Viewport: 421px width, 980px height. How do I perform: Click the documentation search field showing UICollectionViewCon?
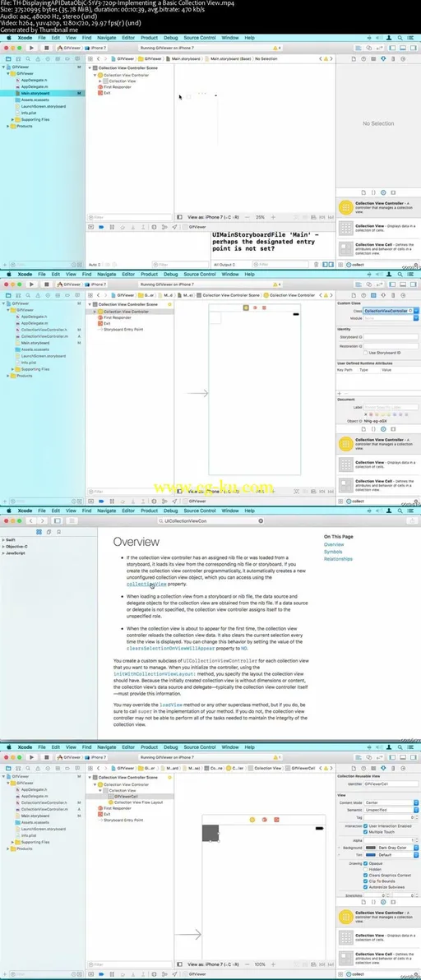pos(210,520)
